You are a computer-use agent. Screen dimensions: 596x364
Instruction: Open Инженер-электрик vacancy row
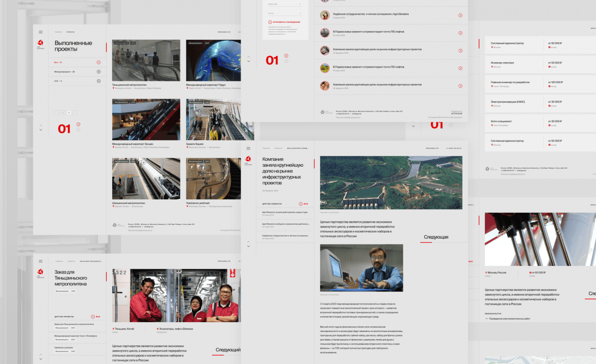(540, 64)
